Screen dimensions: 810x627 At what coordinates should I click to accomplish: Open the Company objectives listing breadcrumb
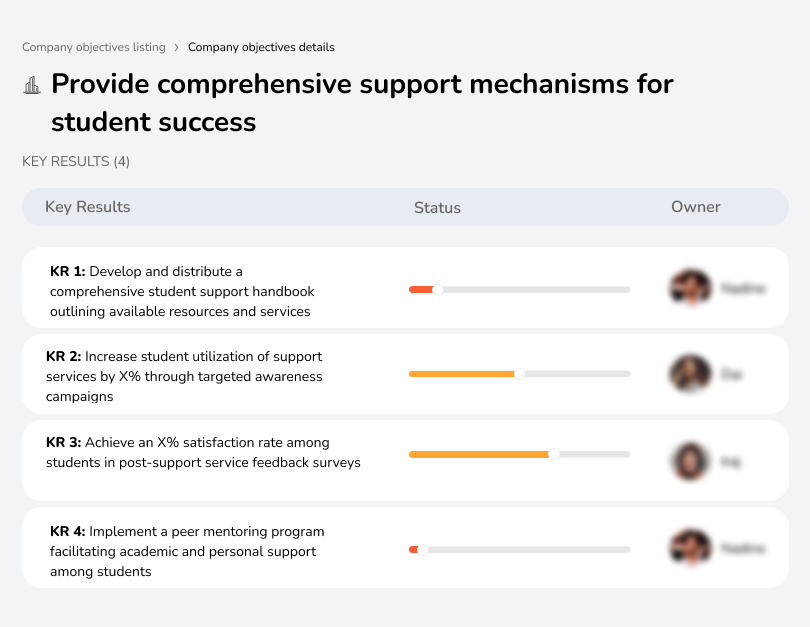point(93,47)
